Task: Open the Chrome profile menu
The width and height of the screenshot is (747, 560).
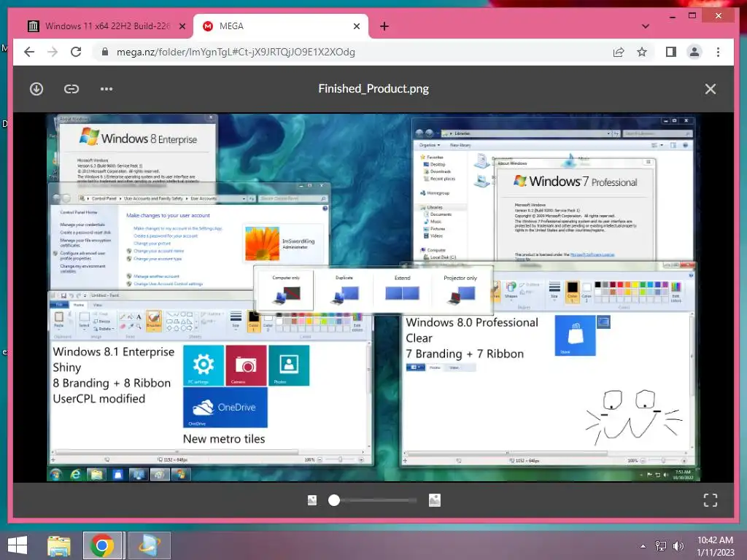Action: click(x=694, y=52)
